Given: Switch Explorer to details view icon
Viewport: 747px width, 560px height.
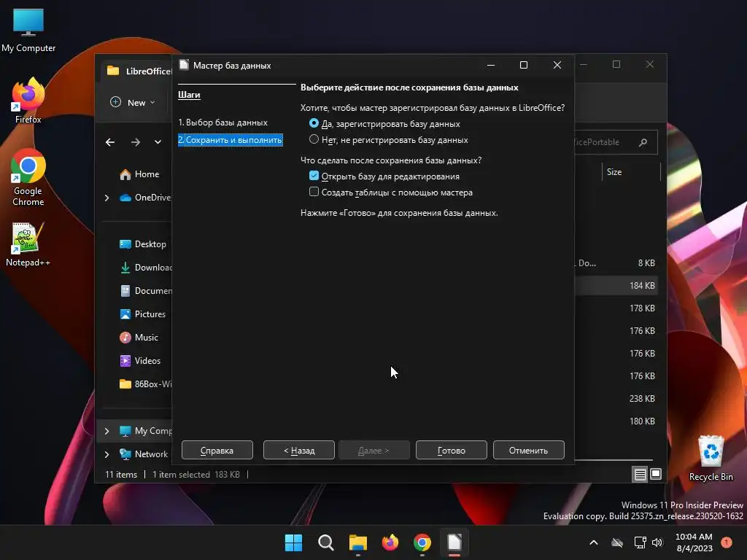Looking at the screenshot, I should [x=640, y=474].
